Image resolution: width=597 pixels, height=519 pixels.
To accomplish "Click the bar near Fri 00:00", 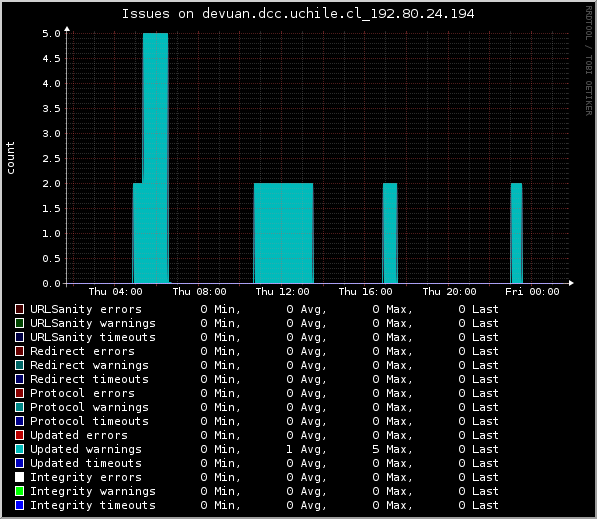I will (x=516, y=233).
